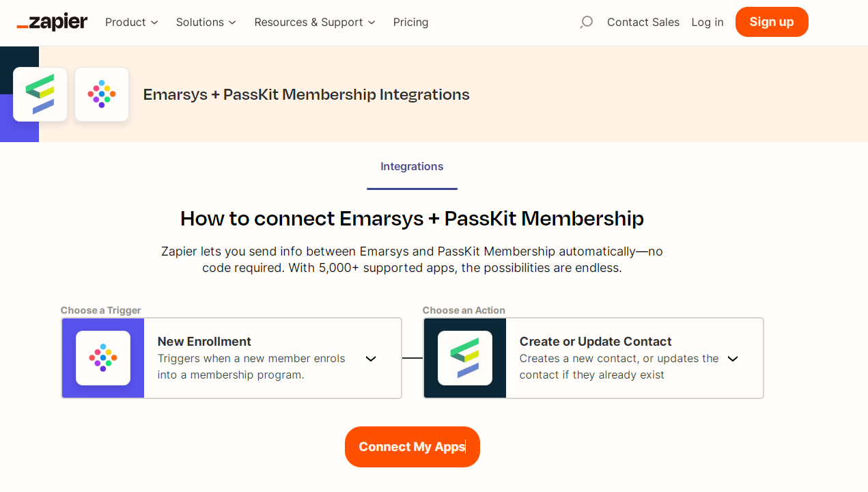Go to Pricing page
This screenshot has width=868, height=492.
(410, 22)
